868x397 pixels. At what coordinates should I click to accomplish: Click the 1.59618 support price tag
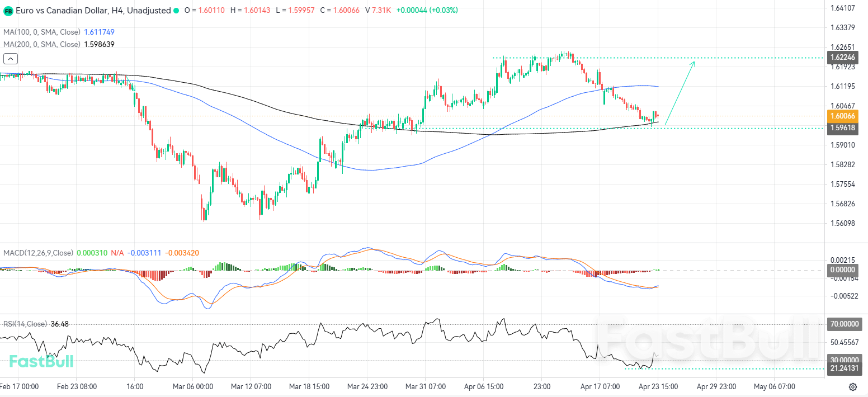[842, 128]
